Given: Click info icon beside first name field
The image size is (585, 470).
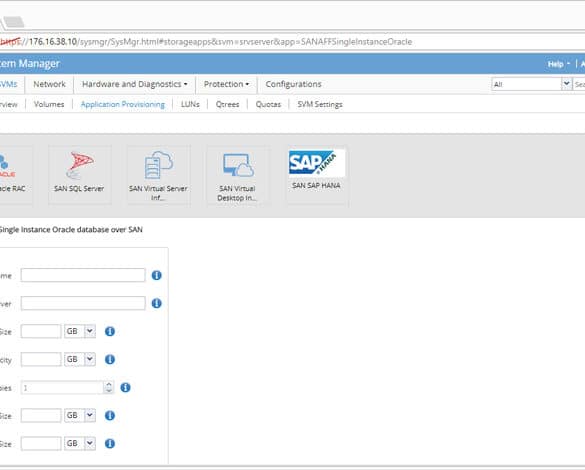Looking at the screenshot, I should point(157,275).
